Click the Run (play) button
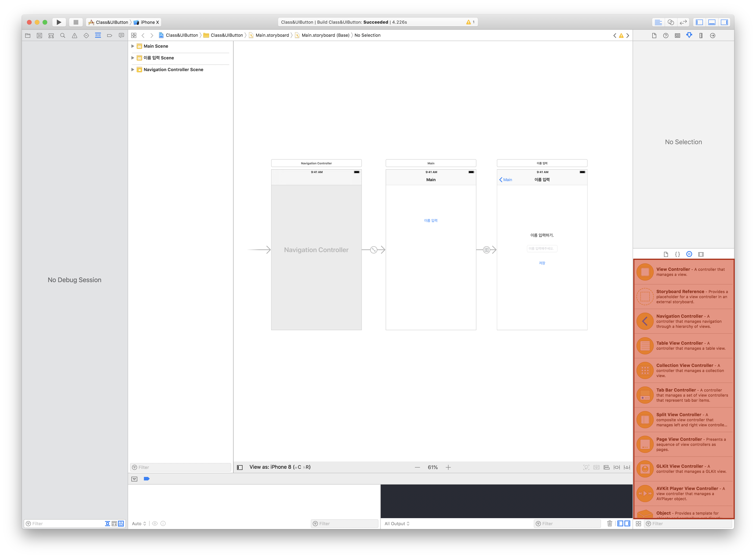756x558 pixels. coord(59,22)
